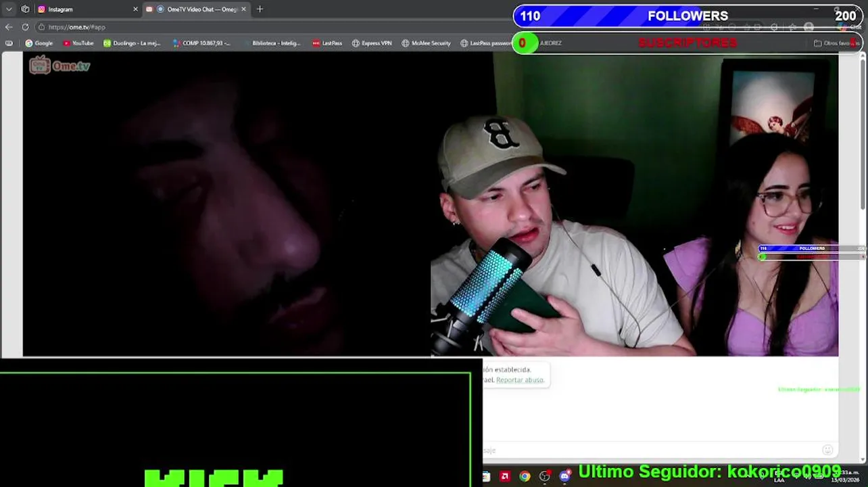Open the Google bookmark

tap(39, 43)
